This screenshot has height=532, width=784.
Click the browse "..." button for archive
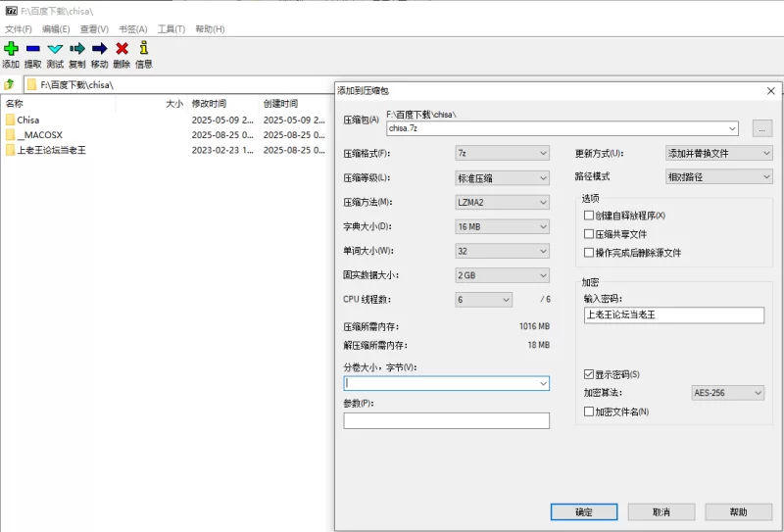762,128
